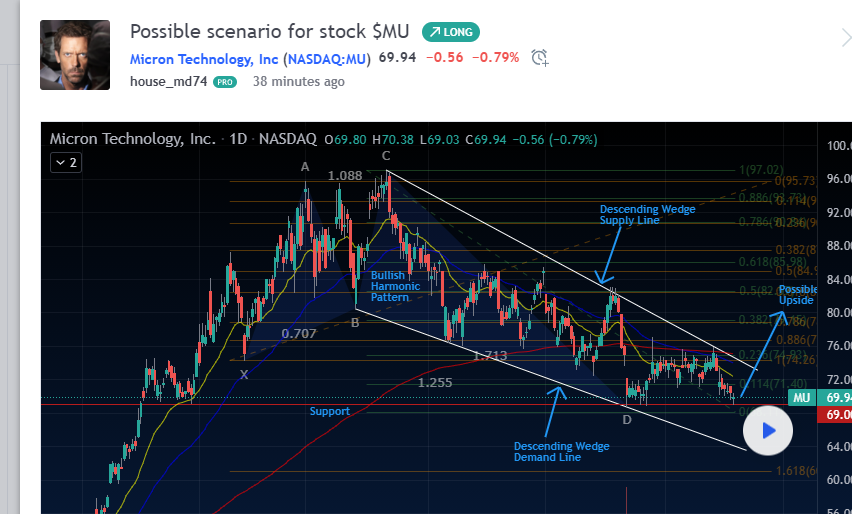Open the NASDAQ:MU symbol link
This screenshot has height=514, width=852.
tap(327, 59)
